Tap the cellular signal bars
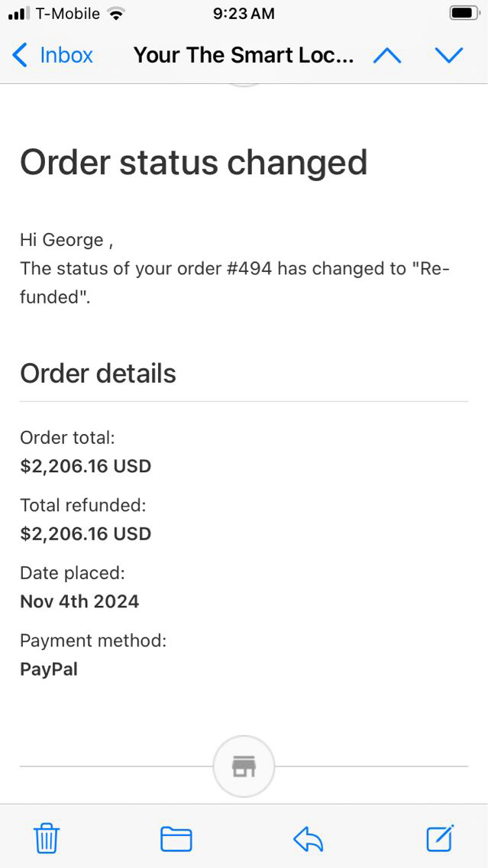The height and width of the screenshot is (868, 488). pyautogui.click(x=18, y=14)
